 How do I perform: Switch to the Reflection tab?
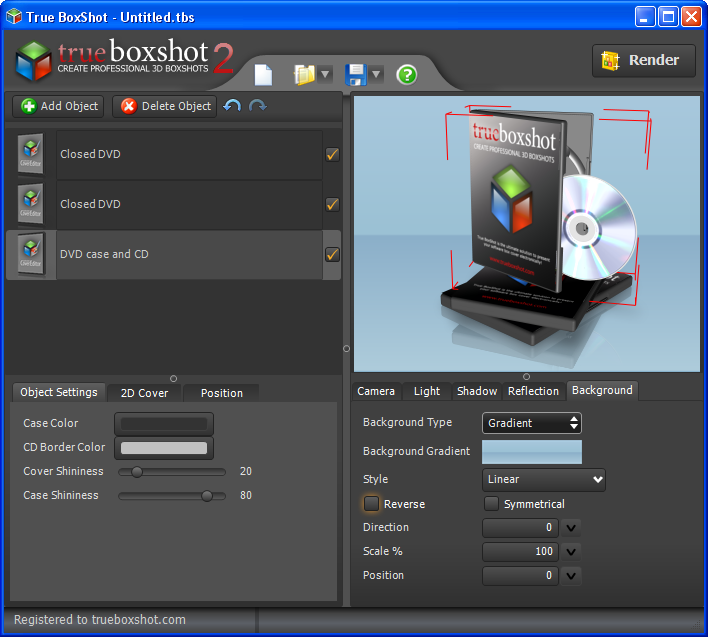(x=533, y=391)
